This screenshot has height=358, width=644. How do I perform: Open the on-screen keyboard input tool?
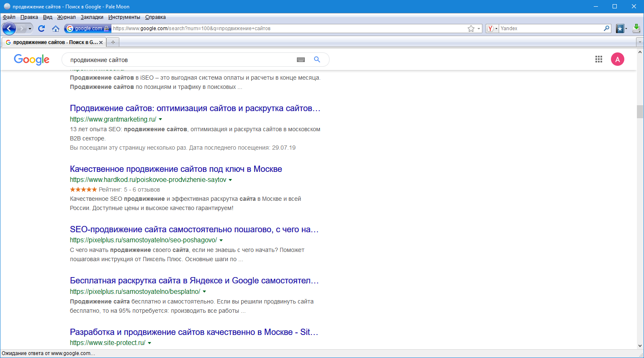click(x=301, y=60)
